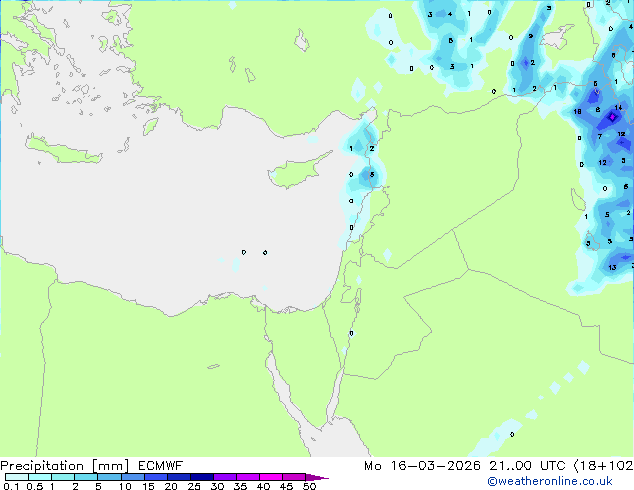Click the island of Cyprus on the map
Viewport: 634px width, 490px height.
click(x=298, y=170)
